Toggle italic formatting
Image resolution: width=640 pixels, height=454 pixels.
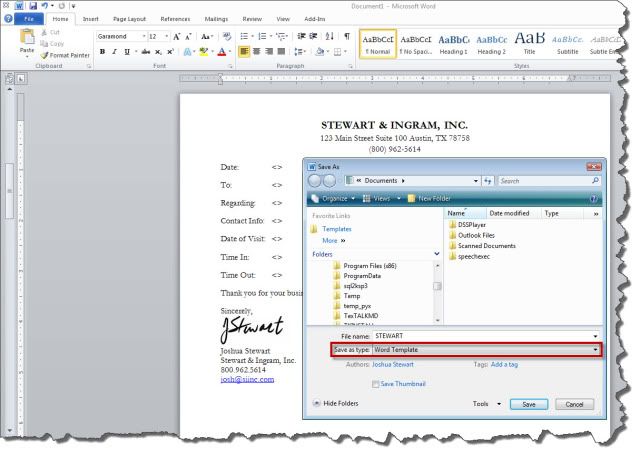(x=115, y=52)
